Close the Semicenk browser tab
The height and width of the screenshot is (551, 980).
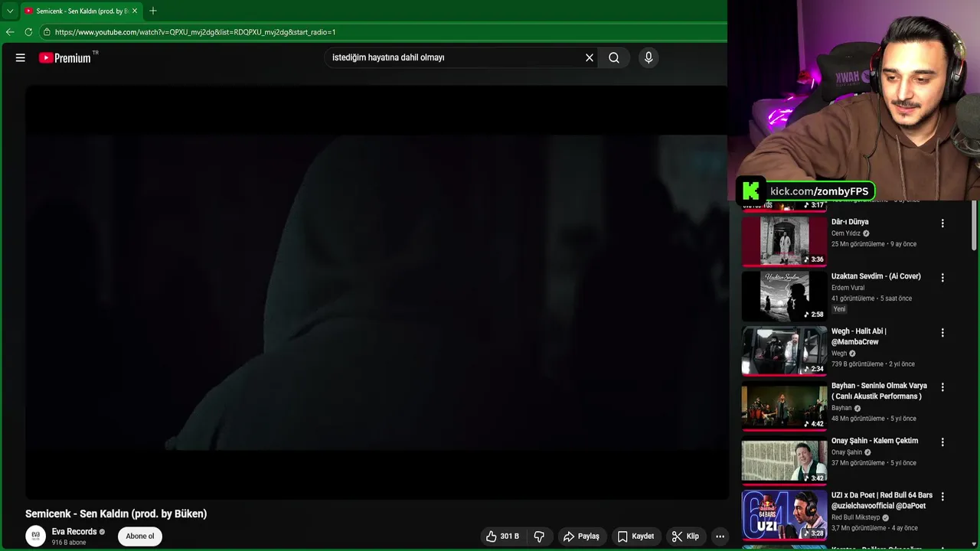135,11
